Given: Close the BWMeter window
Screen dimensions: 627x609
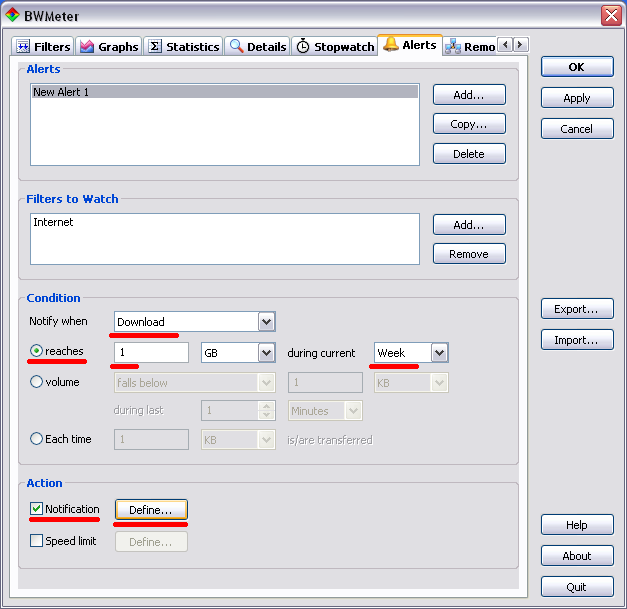Looking at the screenshot, I should (x=611, y=16).
